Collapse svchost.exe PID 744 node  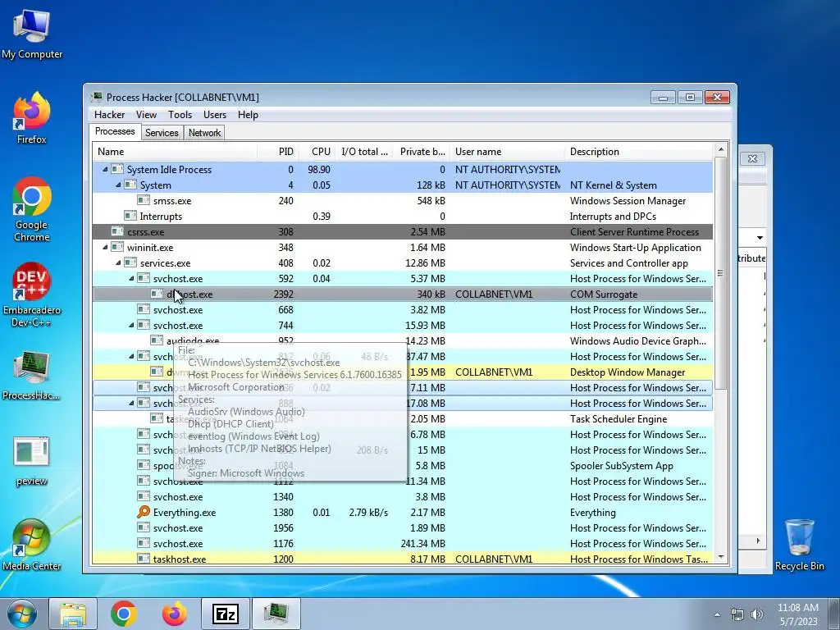[x=131, y=325]
